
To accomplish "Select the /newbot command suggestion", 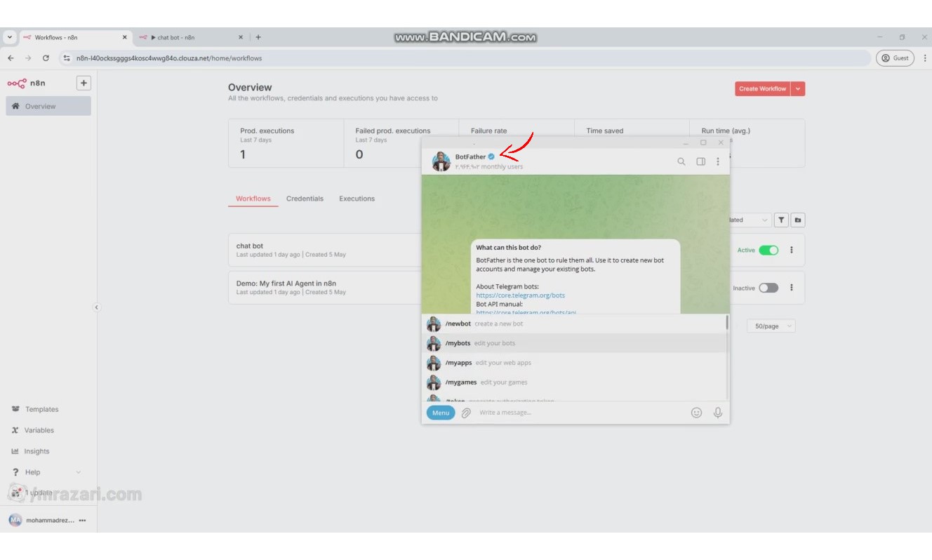I will (458, 324).
